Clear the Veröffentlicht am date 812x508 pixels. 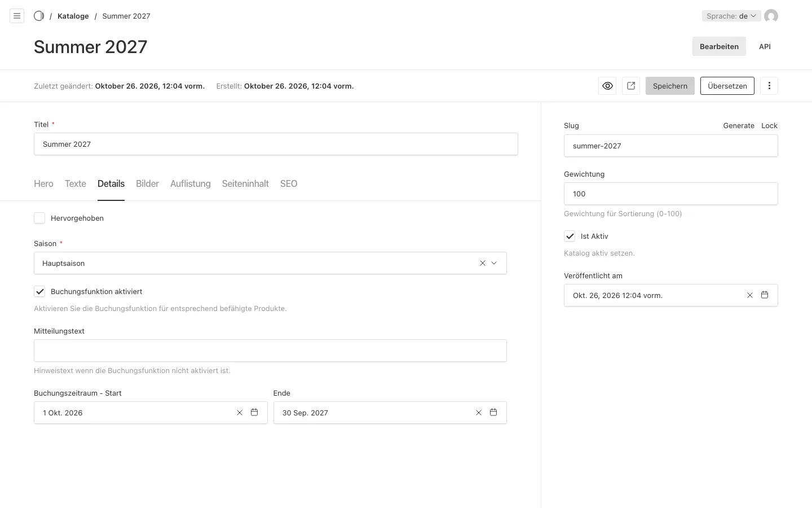coord(750,295)
